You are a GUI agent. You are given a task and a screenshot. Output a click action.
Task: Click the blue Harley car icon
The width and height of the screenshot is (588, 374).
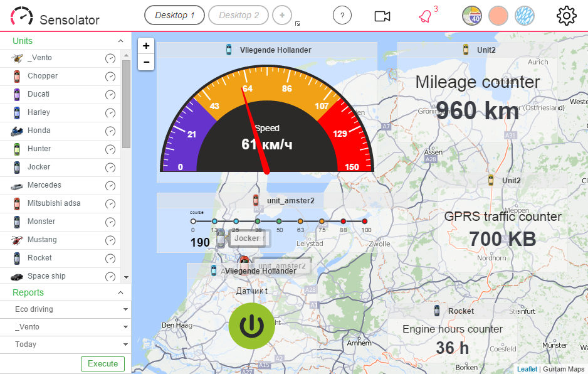pyautogui.click(x=17, y=113)
